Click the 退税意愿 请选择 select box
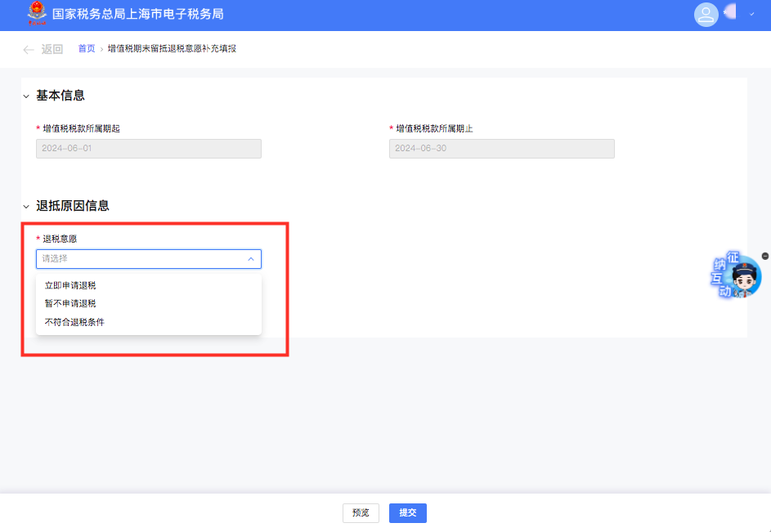Viewport: 771px width, 532px height. pyautogui.click(x=149, y=259)
